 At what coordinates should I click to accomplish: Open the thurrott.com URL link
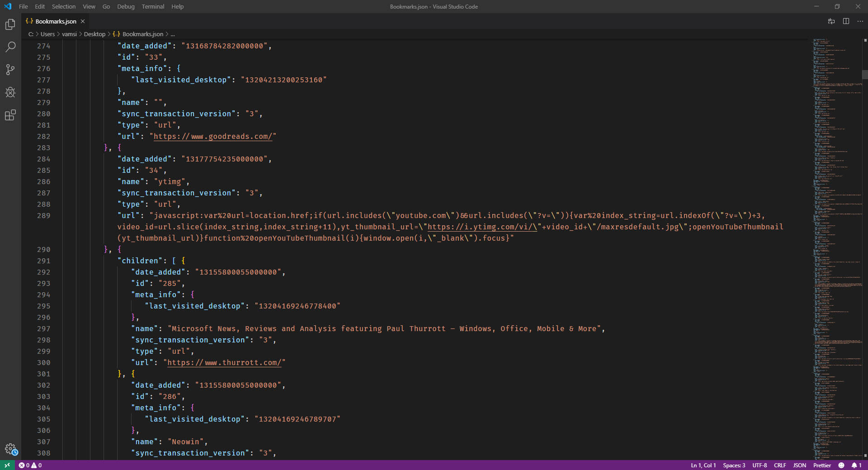(x=224, y=363)
